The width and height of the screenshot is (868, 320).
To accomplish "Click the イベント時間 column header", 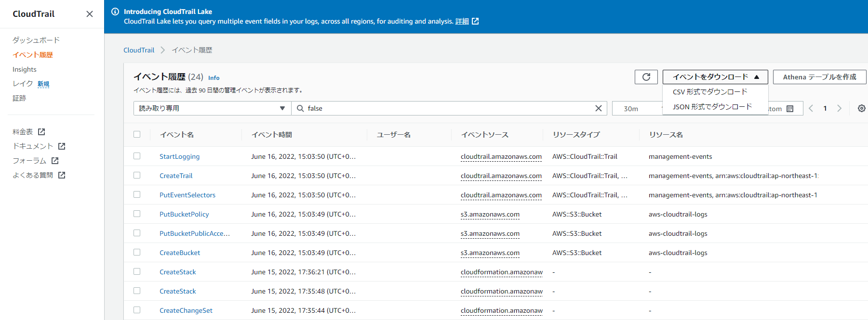I will [x=272, y=135].
